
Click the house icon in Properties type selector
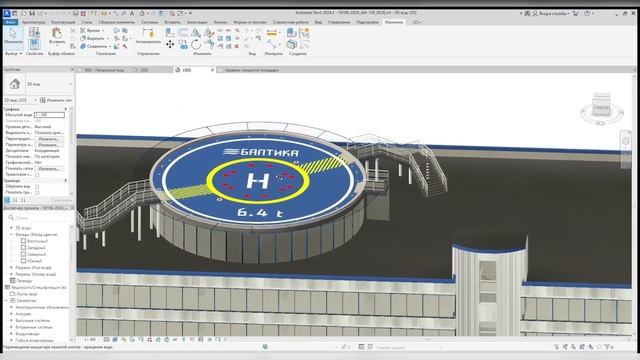[15, 84]
